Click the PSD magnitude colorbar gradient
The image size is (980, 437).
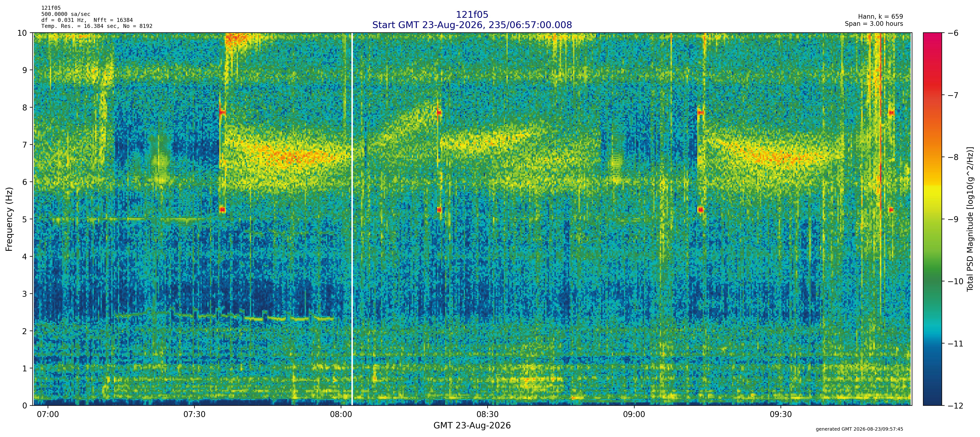933,219
